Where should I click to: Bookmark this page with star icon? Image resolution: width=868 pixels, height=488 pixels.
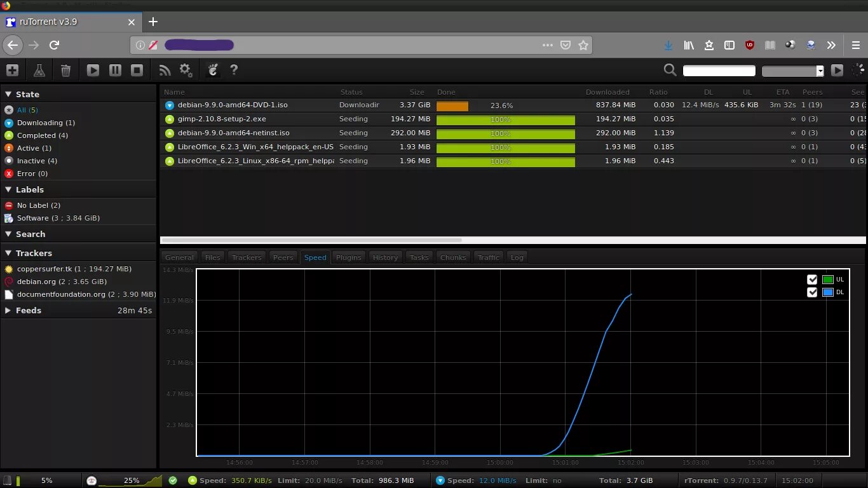(x=583, y=45)
